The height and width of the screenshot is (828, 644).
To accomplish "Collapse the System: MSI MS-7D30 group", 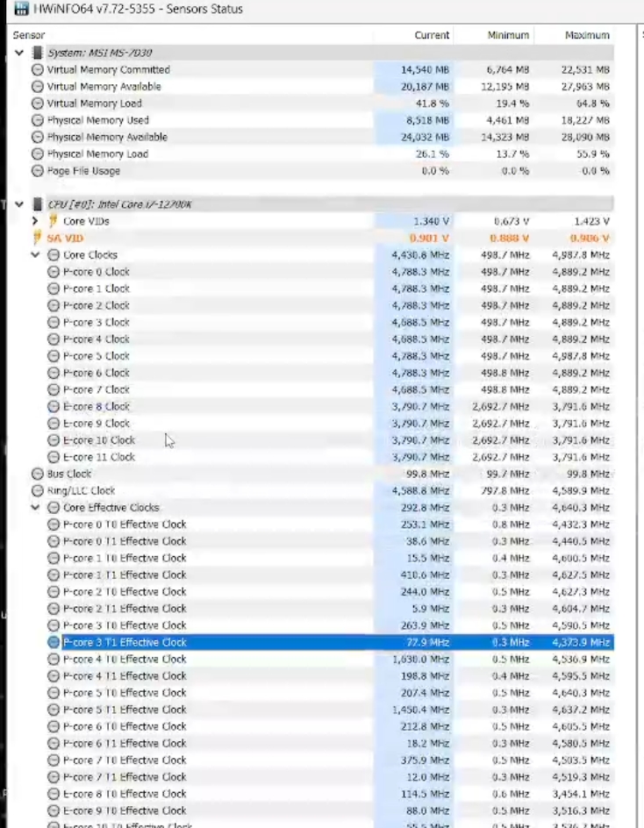I will [19, 53].
